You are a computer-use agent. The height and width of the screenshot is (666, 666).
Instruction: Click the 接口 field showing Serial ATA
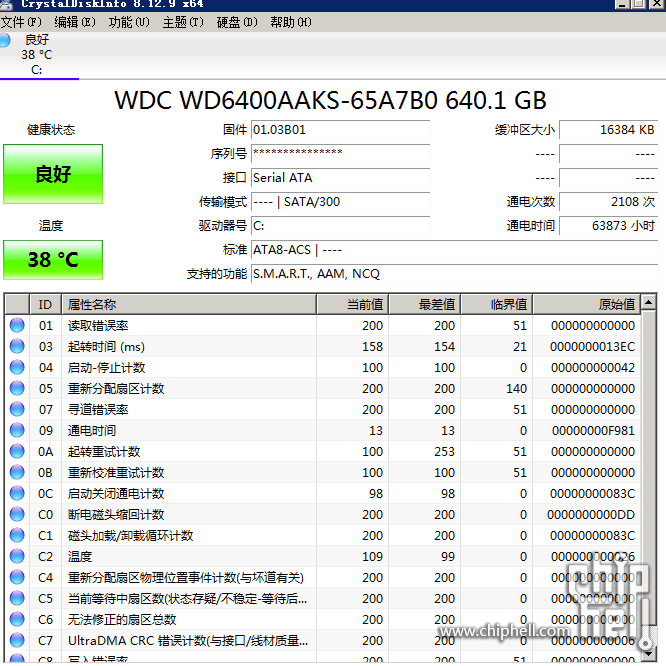tap(341, 178)
